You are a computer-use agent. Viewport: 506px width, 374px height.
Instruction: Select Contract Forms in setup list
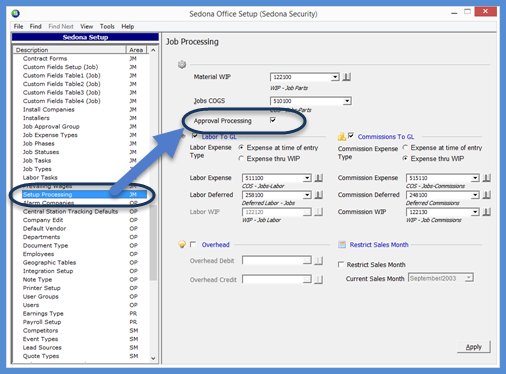click(x=45, y=58)
